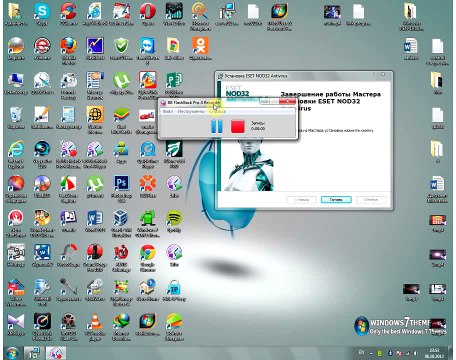Viewport: 456px width, 360px height.
Task: Select the green shield checkmark shortcut
Action: (121, 48)
